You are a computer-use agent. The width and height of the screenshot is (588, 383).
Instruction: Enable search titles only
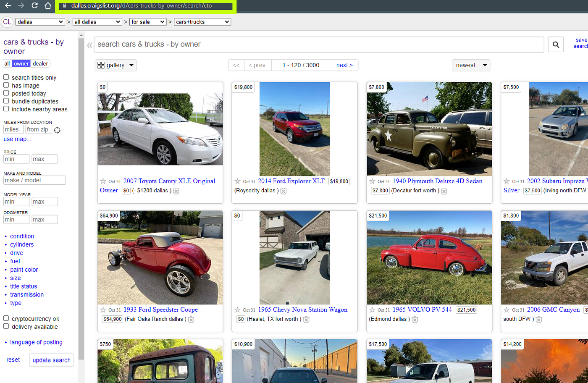(6, 77)
